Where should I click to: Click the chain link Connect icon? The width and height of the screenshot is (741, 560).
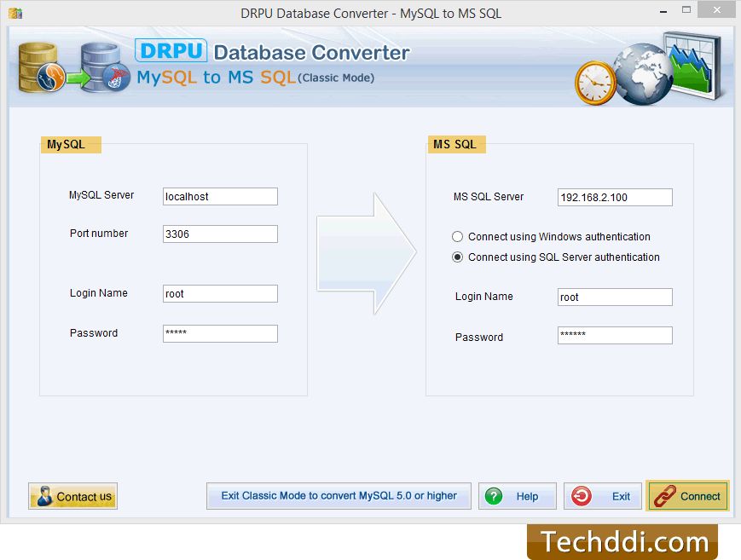point(664,496)
